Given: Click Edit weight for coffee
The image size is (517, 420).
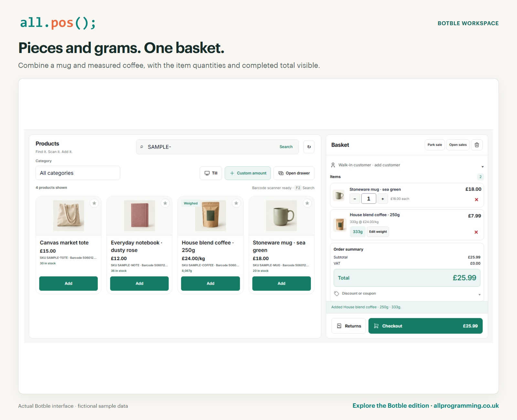Looking at the screenshot, I should (x=378, y=232).
